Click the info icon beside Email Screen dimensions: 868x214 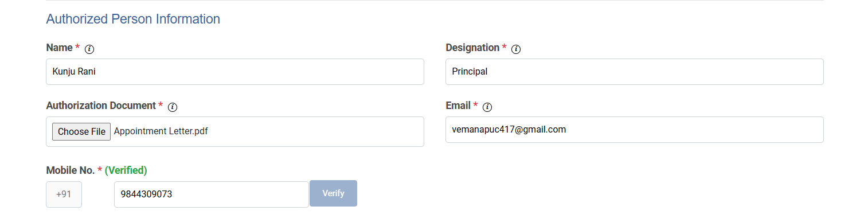(487, 107)
